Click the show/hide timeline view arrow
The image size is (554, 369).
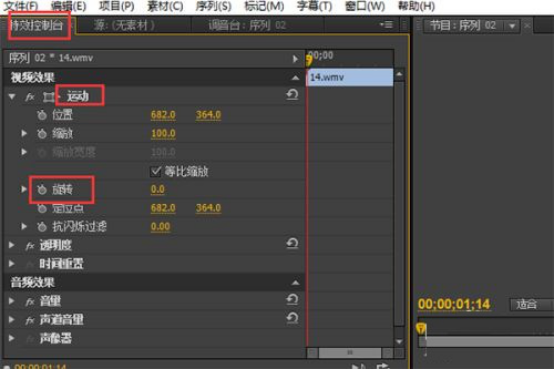295,59
